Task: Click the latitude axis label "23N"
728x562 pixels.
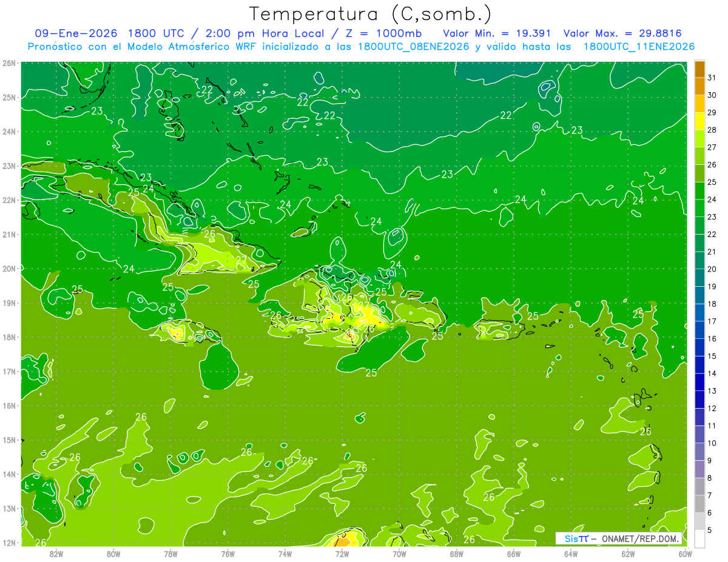Action: pyautogui.click(x=9, y=166)
